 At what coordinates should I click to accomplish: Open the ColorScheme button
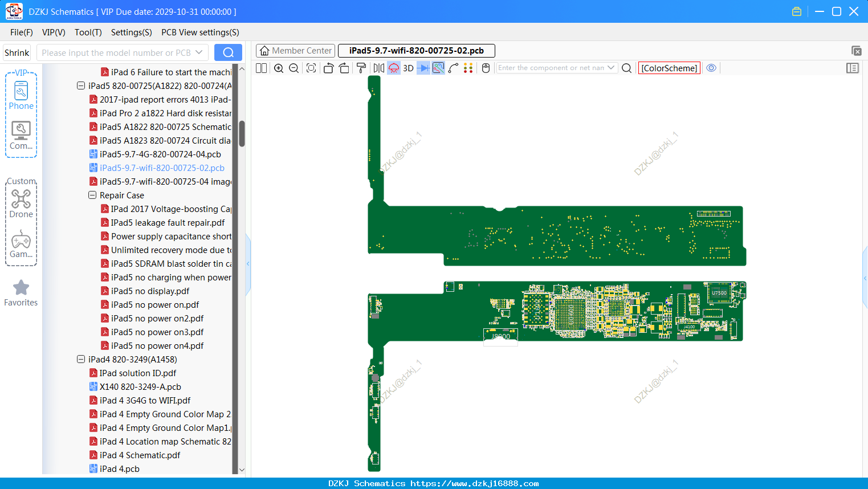[x=669, y=68]
